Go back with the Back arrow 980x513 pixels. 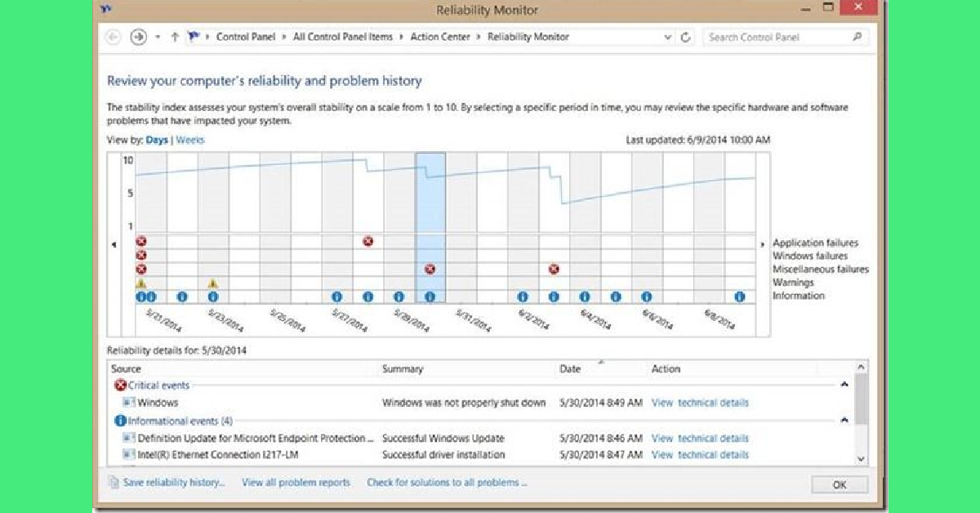(114, 37)
